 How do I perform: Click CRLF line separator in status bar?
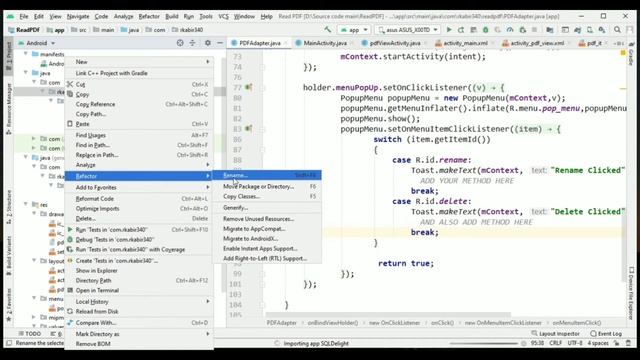pyautogui.click(x=556, y=343)
